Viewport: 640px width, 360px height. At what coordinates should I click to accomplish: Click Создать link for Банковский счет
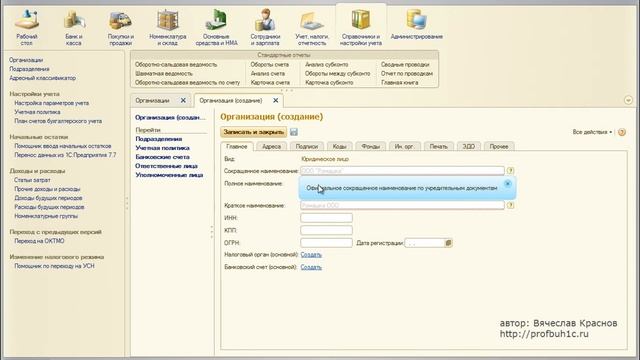[x=311, y=267]
